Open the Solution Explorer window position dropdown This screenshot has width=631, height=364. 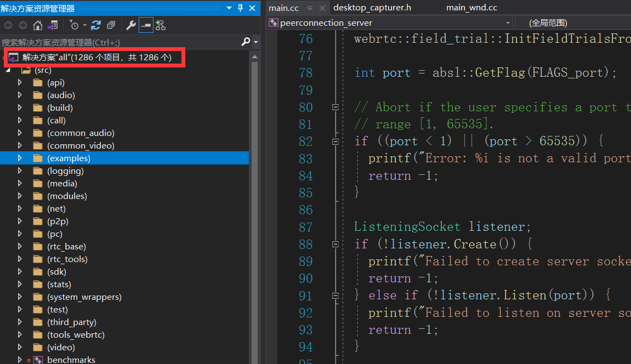coord(229,8)
